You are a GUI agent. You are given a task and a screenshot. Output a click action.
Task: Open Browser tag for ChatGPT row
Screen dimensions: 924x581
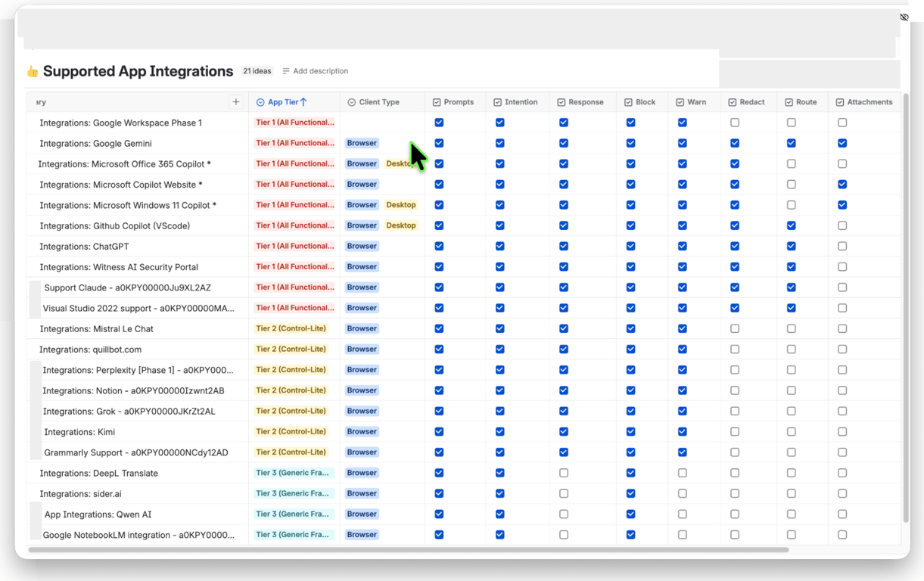tap(362, 246)
